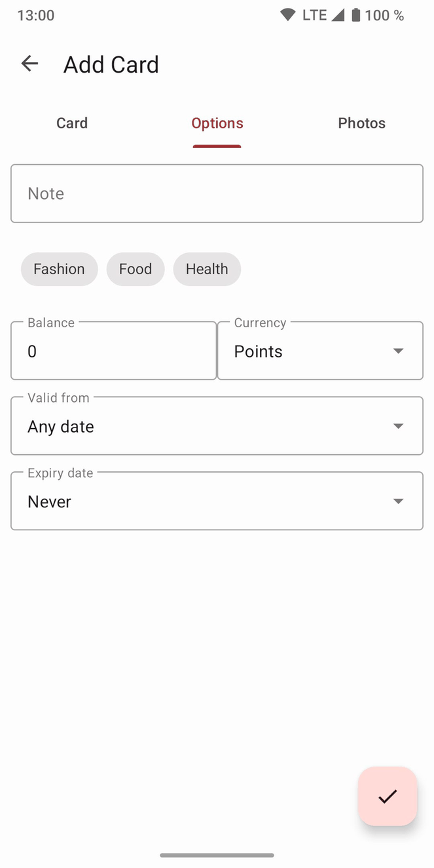Confirm the new card with the check button
This screenshot has height=868, width=434.
[x=387, y=797]
